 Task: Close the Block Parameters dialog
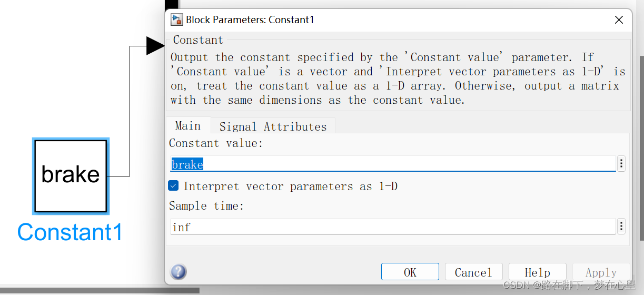[x=619, y=20]
